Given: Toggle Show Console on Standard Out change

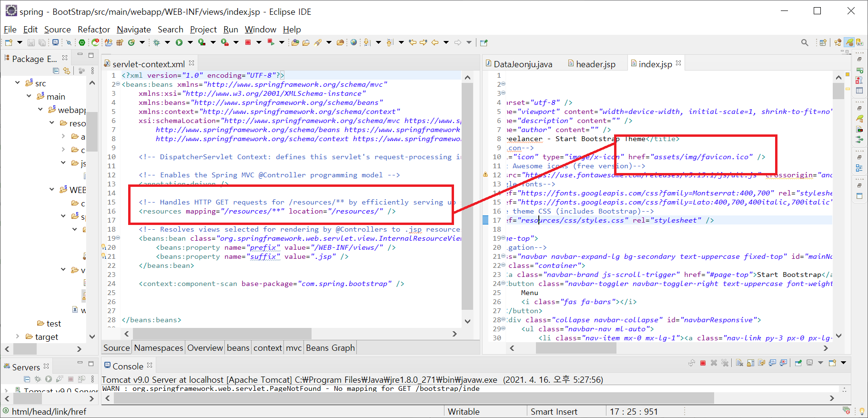Looking at the screenshot, I should click(x=772, y=363).
